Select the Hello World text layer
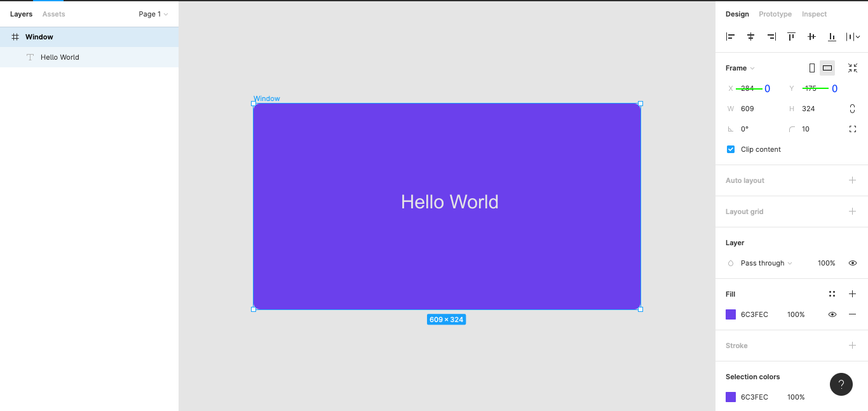Screen dimensions: 868x411 pyautogui.click(x=60, y=57)
